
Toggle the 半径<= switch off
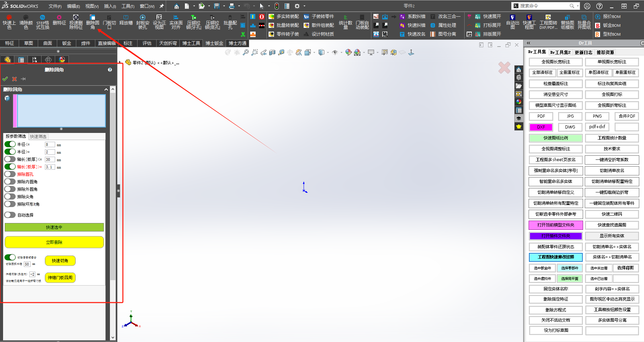pyautogui.click(x=10, y=144)
